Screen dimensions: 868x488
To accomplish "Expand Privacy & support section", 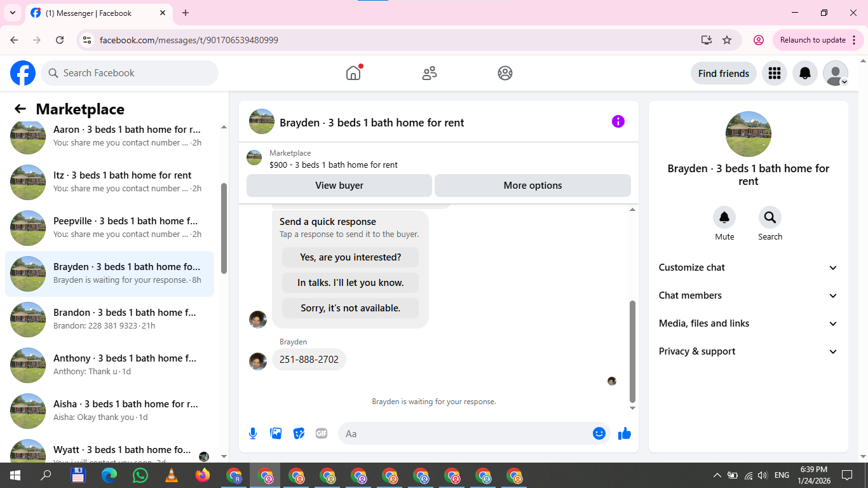I will (749, 351).
